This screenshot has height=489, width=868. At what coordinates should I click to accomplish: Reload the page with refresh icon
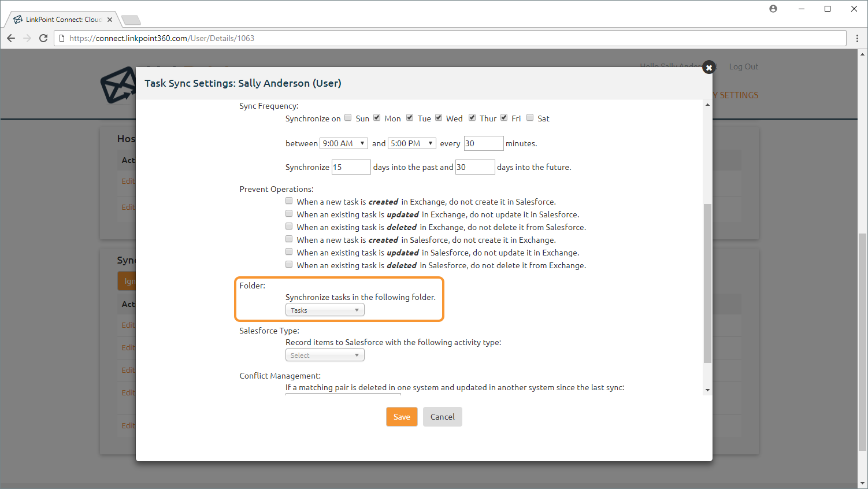click(x=43, y=38)
